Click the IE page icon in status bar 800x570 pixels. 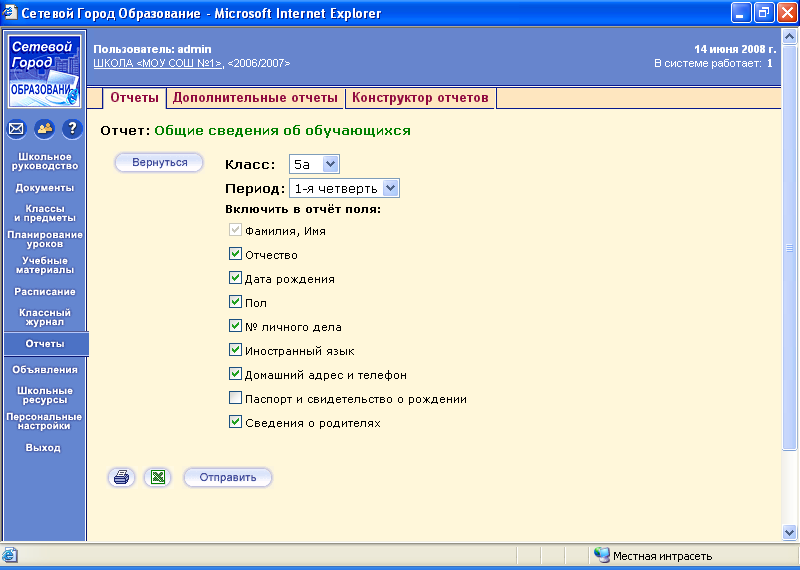pyautogui.click(x=10, y=555)
